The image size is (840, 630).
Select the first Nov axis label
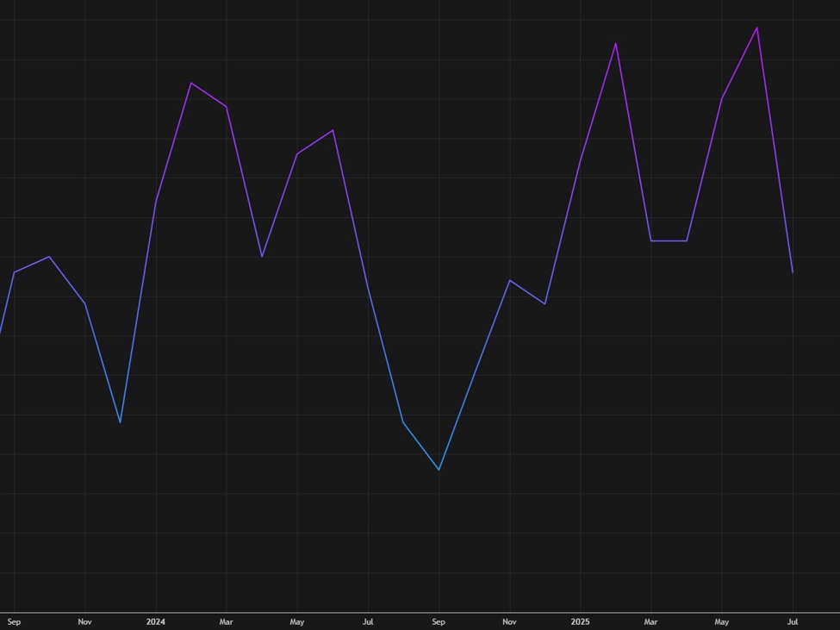point(84,621)
